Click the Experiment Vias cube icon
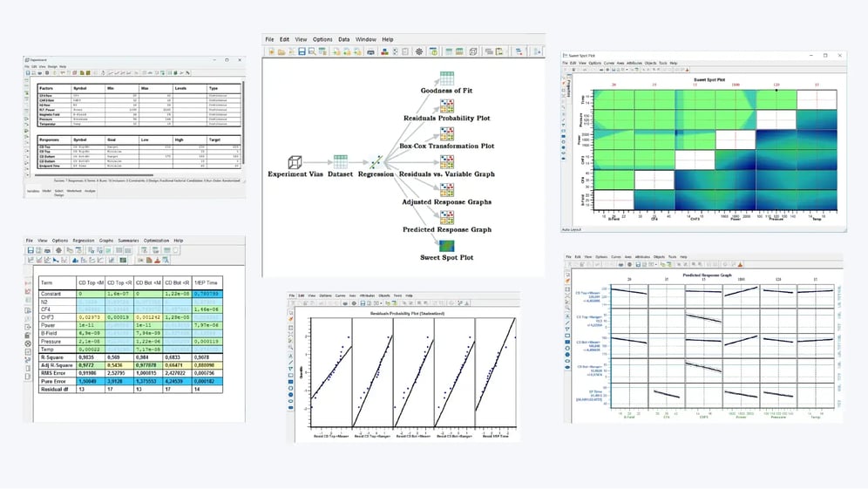The image size is (868, 489). tap(295, 162)
